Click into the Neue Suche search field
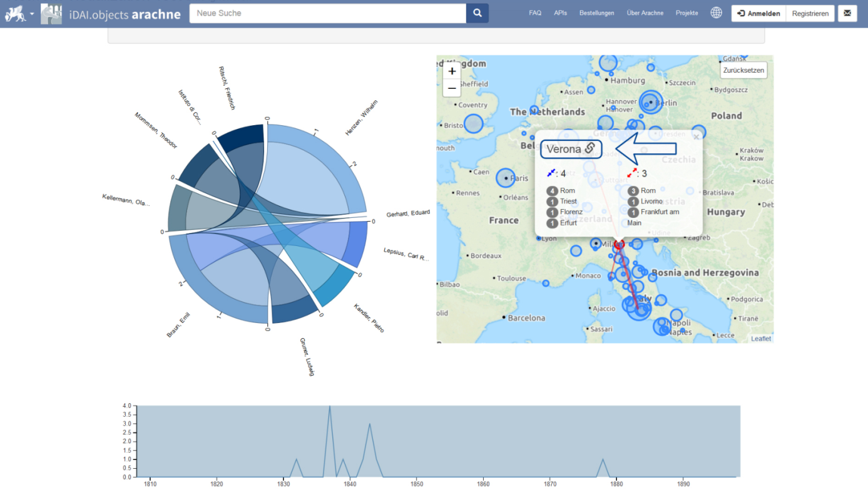The width and height of the screenshot is (868, 492). [327, 13]
